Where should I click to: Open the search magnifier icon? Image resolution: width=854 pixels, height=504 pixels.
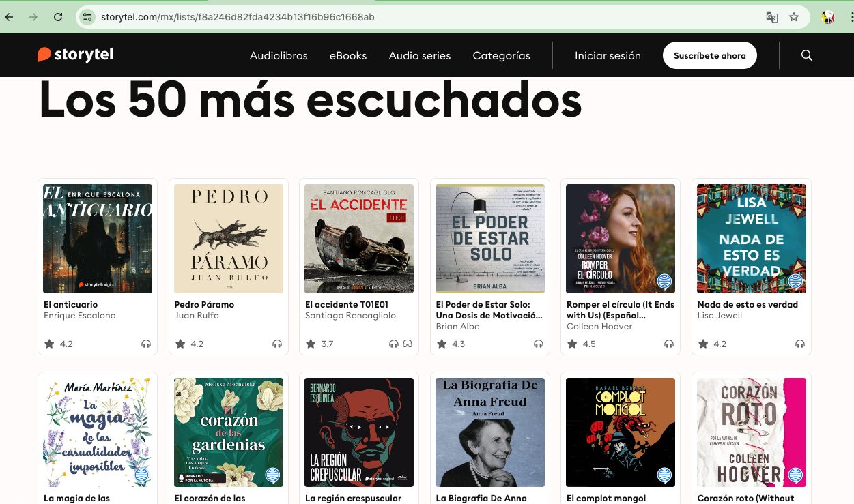click(806, 55)
